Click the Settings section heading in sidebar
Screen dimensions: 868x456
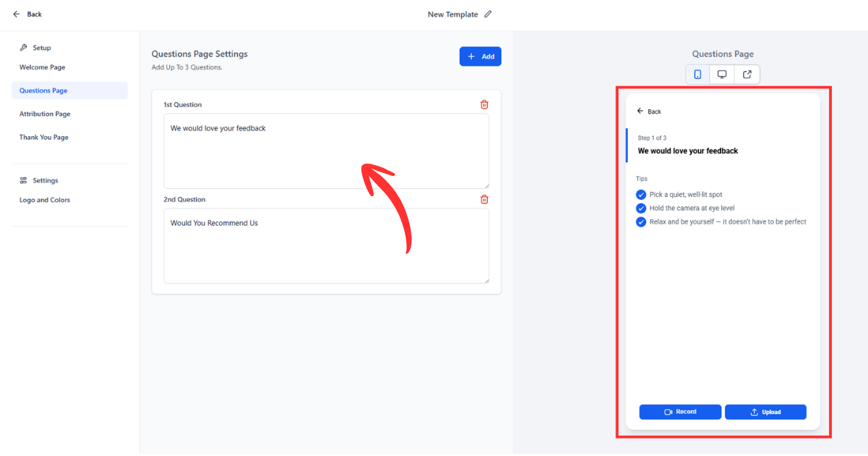coord(39,180)
